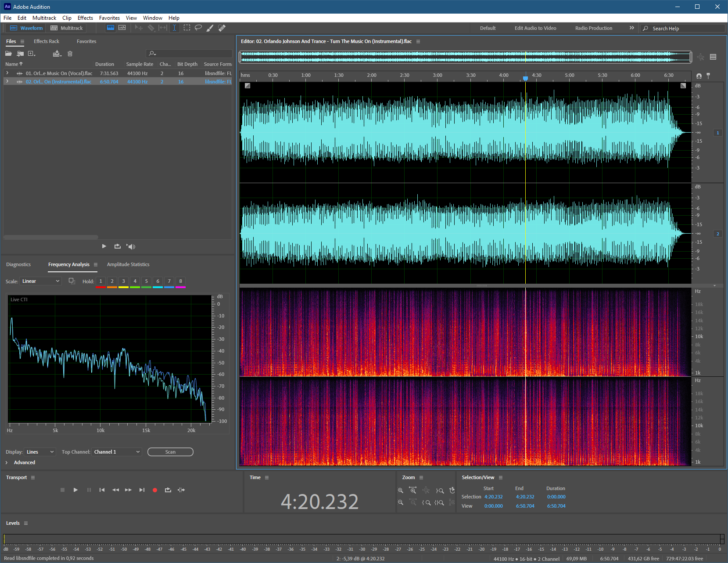Toggle the spectral frequency display button

click(111, 28)
